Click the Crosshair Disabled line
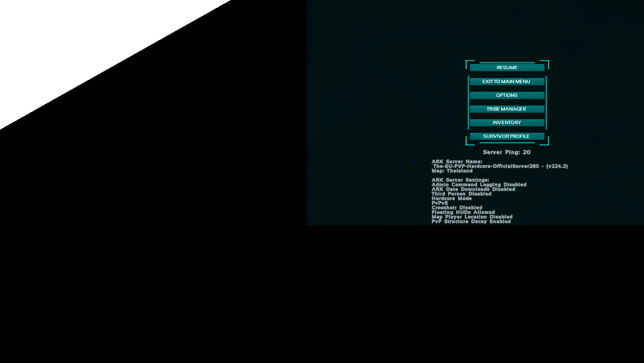Viewport: 644px width, 363px height. click(456, 208)
